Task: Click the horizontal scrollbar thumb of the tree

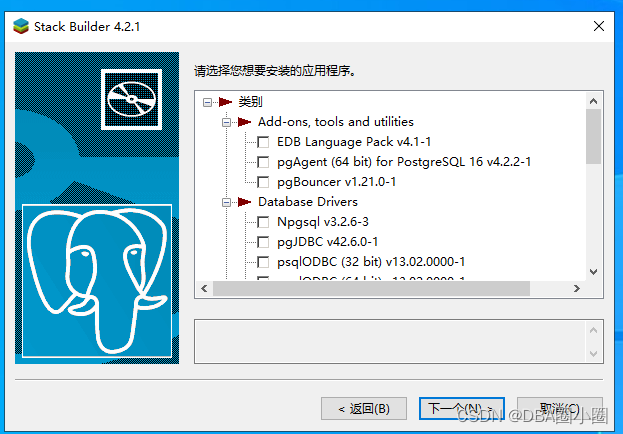Action: click(x=371, y=289)
